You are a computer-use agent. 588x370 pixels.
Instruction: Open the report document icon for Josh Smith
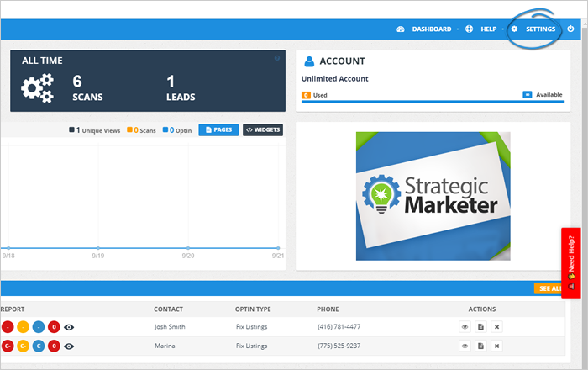tap(480, 326)
